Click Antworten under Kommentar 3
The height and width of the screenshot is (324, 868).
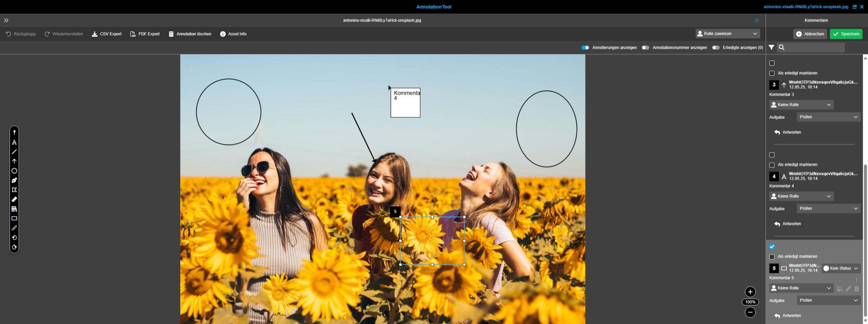[x=788, y=132]
